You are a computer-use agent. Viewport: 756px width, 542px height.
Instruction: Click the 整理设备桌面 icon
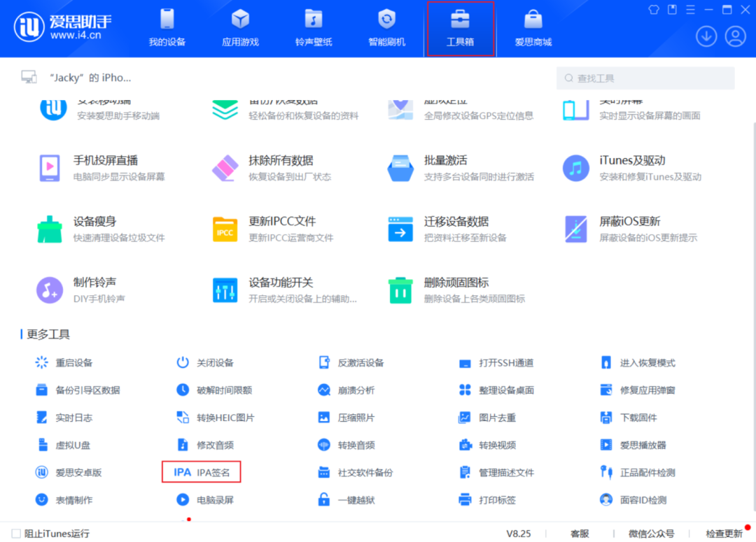465,390
